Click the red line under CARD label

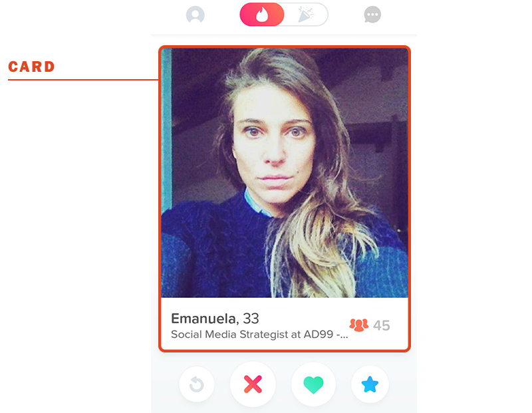click(83, 80)
